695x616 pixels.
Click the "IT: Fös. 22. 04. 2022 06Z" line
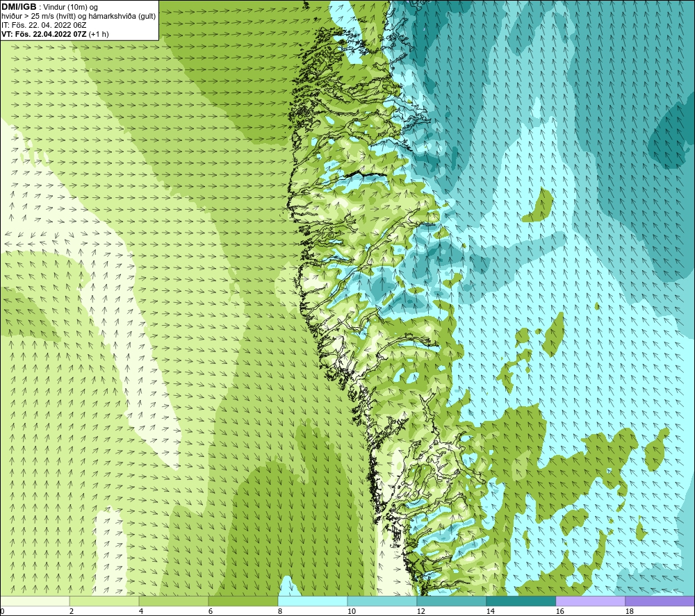(x=44, y=25)
